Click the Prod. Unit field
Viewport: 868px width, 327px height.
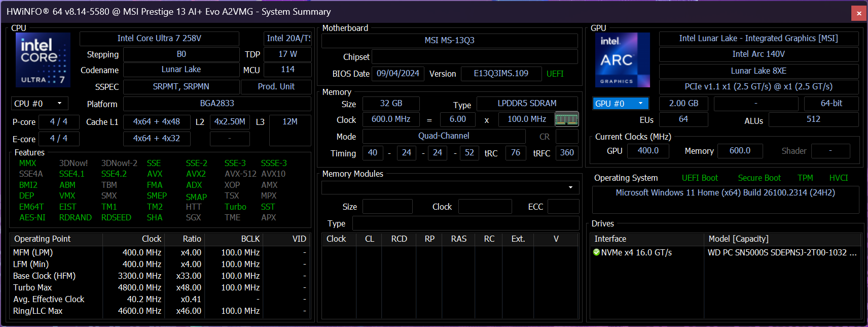276,87
